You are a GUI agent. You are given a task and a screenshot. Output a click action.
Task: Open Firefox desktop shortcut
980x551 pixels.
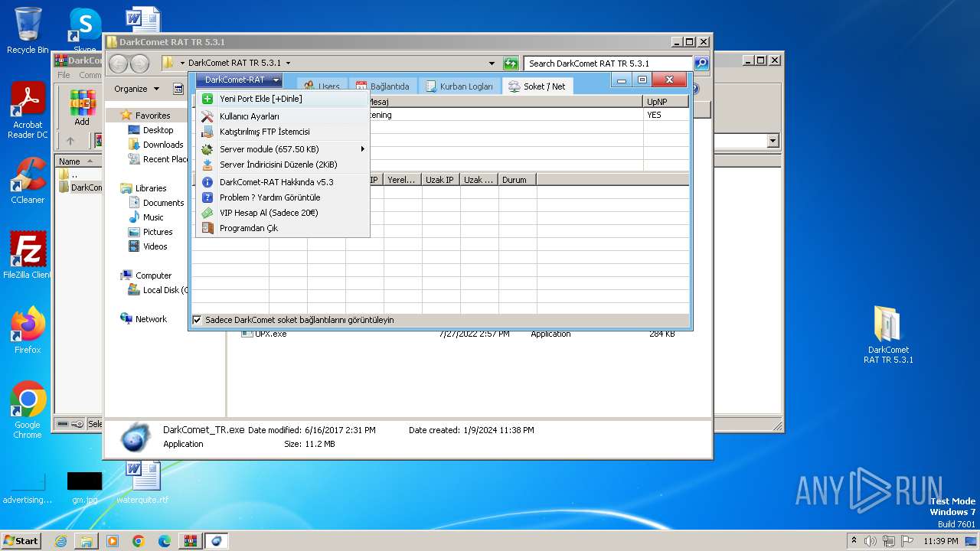28,331
